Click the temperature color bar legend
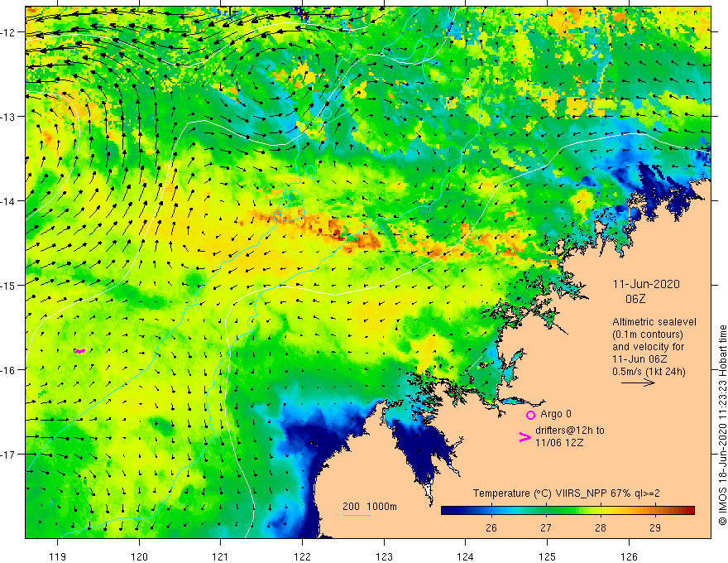This screenshot has width=728, height=563. pyautogui.click(x=568, y=511)
